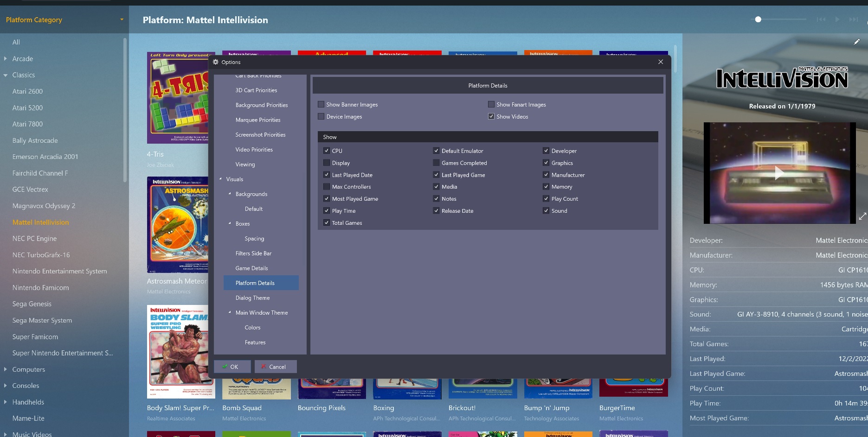Select 3D Cart Priorities option
This screenshot has height=437, width=868.
coord(256,90)
